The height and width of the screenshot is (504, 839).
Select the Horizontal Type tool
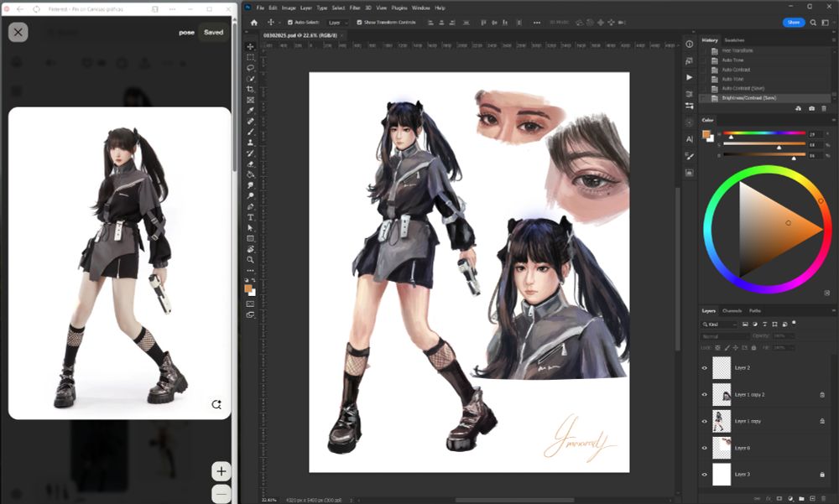(251, 217)
